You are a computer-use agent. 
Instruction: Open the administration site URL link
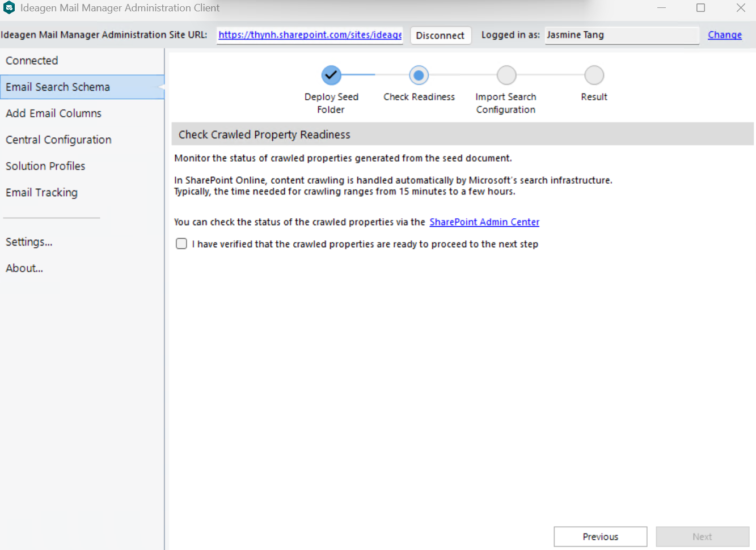[310, 35]
